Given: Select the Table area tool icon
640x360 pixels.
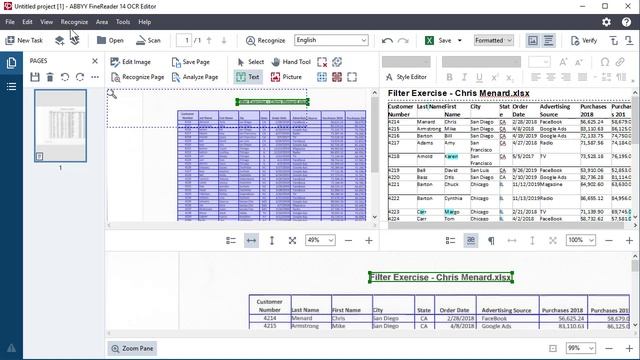Looking at the screenshot, I should 322,77.
